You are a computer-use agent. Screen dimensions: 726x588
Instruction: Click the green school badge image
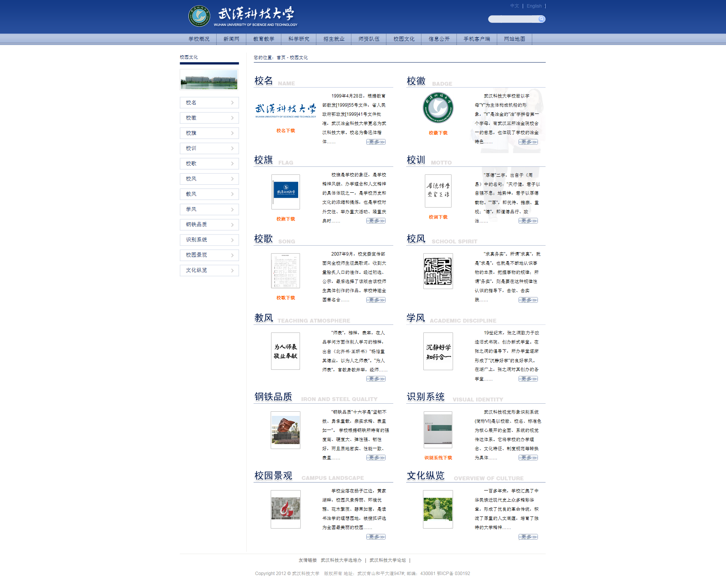(438, 108)
